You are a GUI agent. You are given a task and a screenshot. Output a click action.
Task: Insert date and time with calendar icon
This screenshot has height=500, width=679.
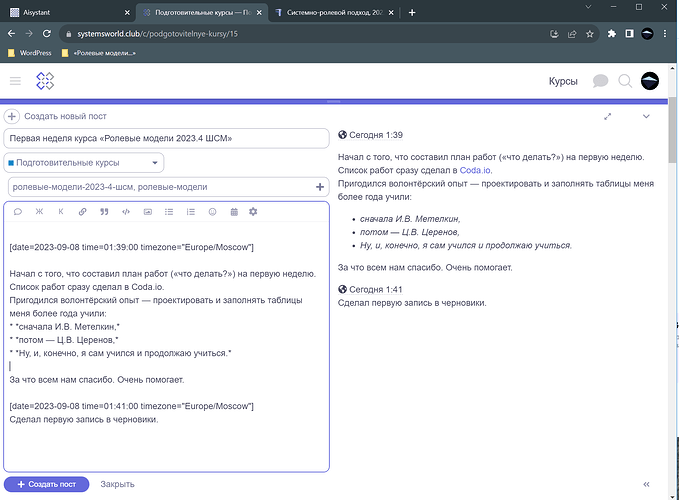[x=233, y=212]
